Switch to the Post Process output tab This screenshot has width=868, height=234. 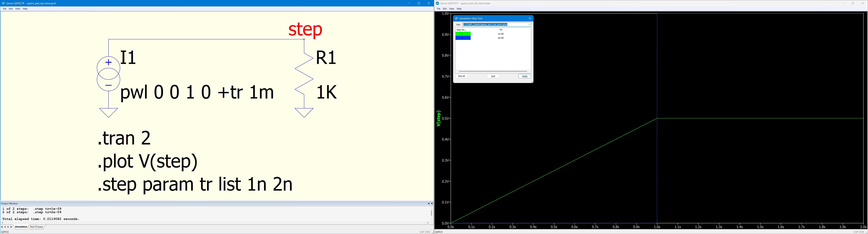coord(36,227)
